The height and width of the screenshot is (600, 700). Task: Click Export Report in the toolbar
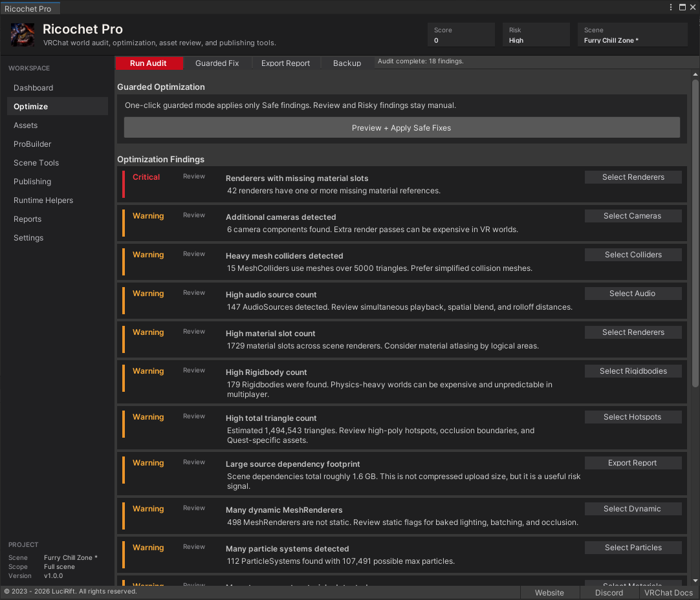point(286,63)
